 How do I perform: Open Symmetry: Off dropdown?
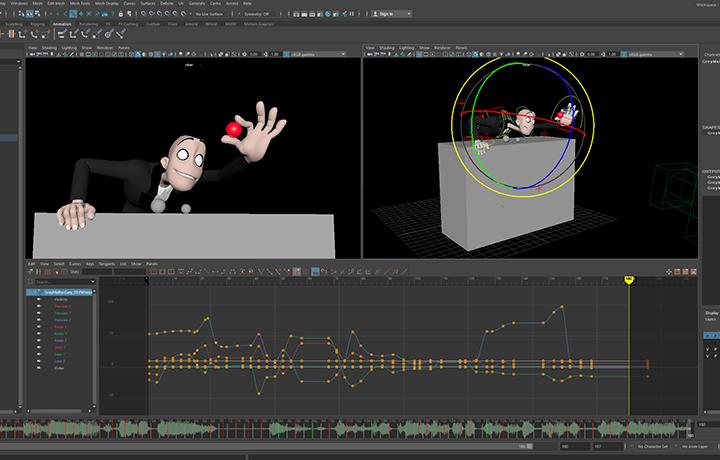click(256, 14)
